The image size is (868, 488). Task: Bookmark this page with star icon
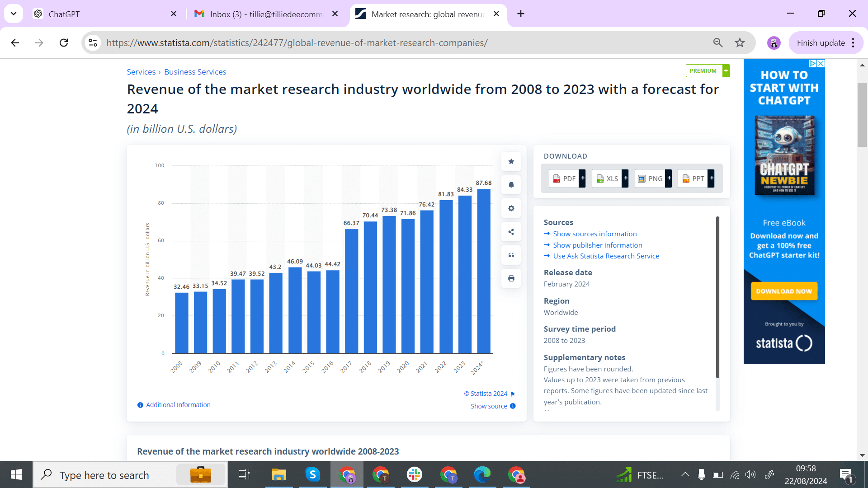pyautogui.click(x=740, y=43)
